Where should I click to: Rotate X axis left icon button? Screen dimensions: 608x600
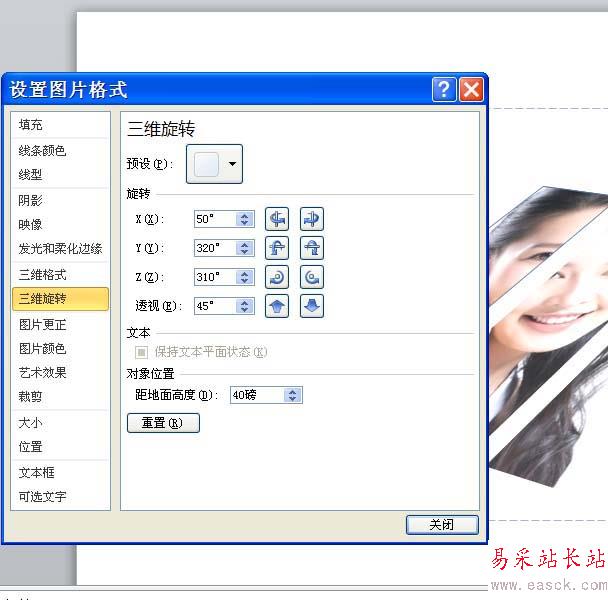(276, 219)
